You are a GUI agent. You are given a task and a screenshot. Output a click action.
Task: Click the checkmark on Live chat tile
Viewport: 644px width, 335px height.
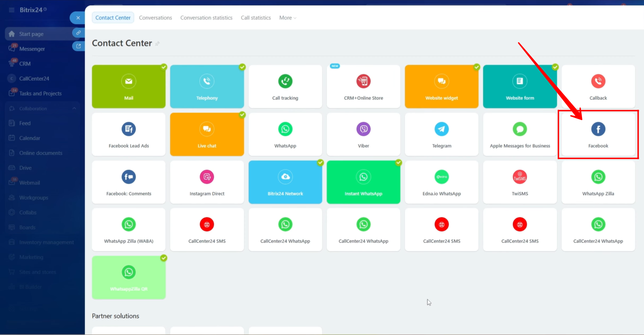point(242,115)
